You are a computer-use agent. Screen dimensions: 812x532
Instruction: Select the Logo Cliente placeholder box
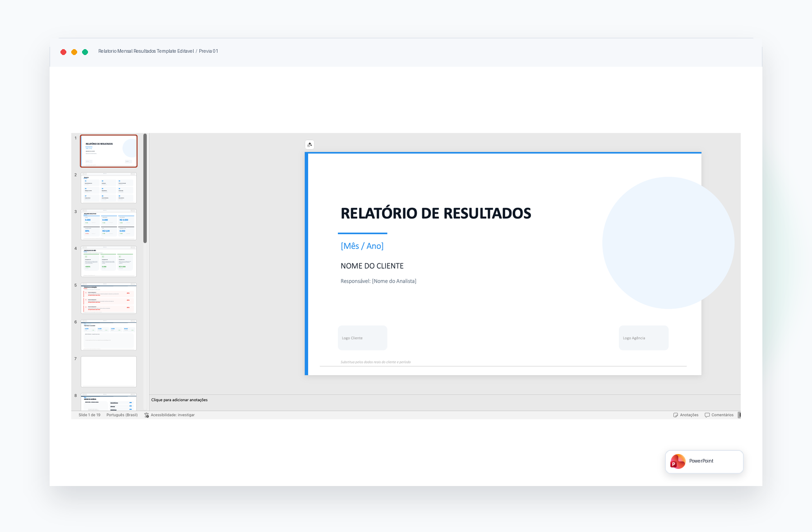pos(363,338)
